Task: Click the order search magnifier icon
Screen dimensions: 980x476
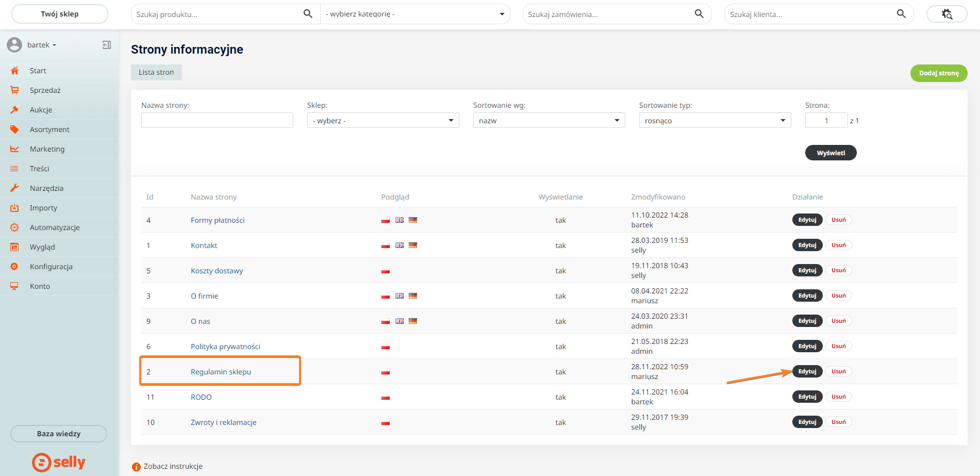Action: [699, 14]
